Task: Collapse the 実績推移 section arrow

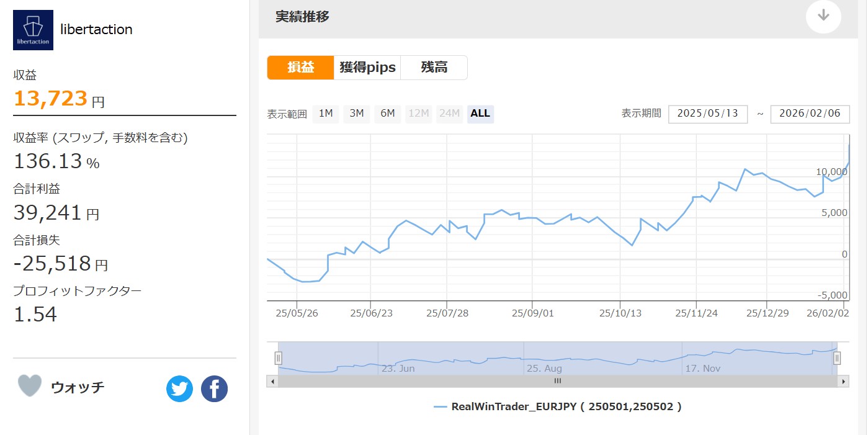Action: point(823,16)
